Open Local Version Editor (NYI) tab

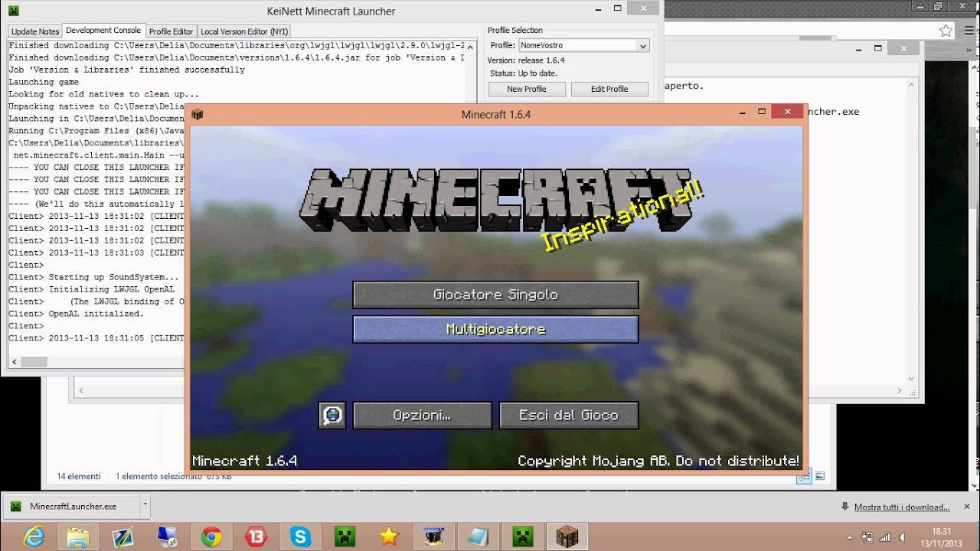click(x=243, y=31)
